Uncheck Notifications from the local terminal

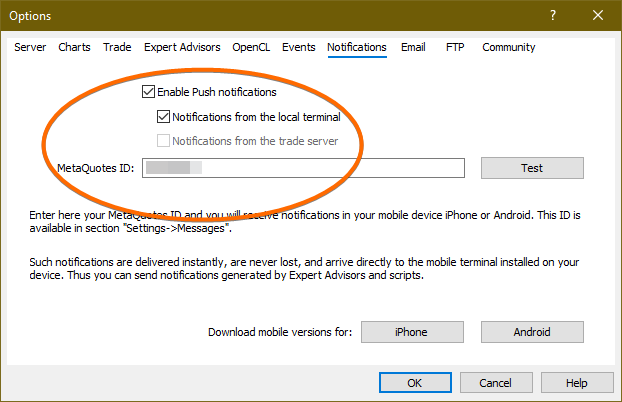pos(164,116)
